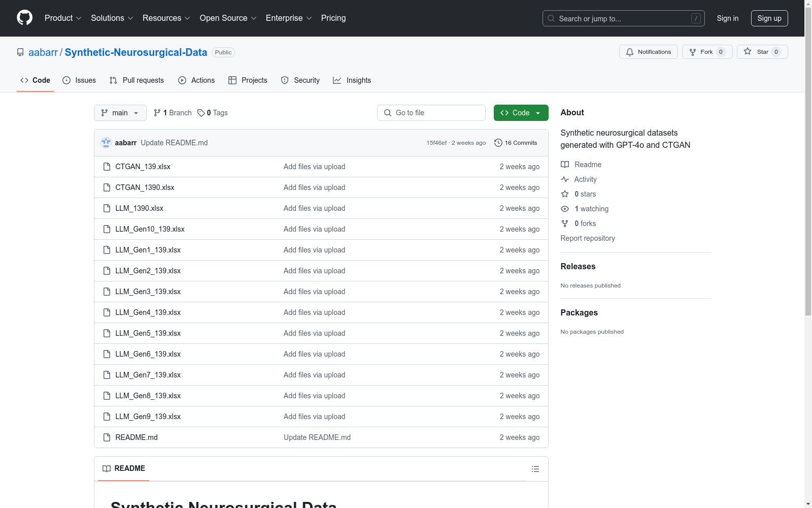Screen dimensions: 812x508
Task: Open commit hash 15f46ef
Action: (436, 143)
